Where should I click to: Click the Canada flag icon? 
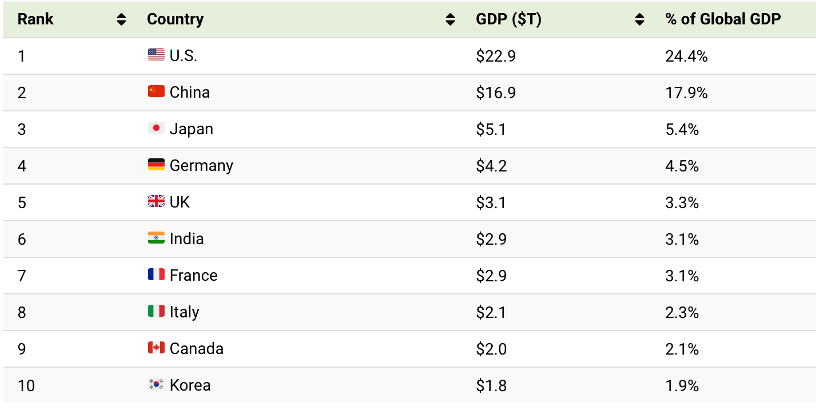tap(156, 348)
